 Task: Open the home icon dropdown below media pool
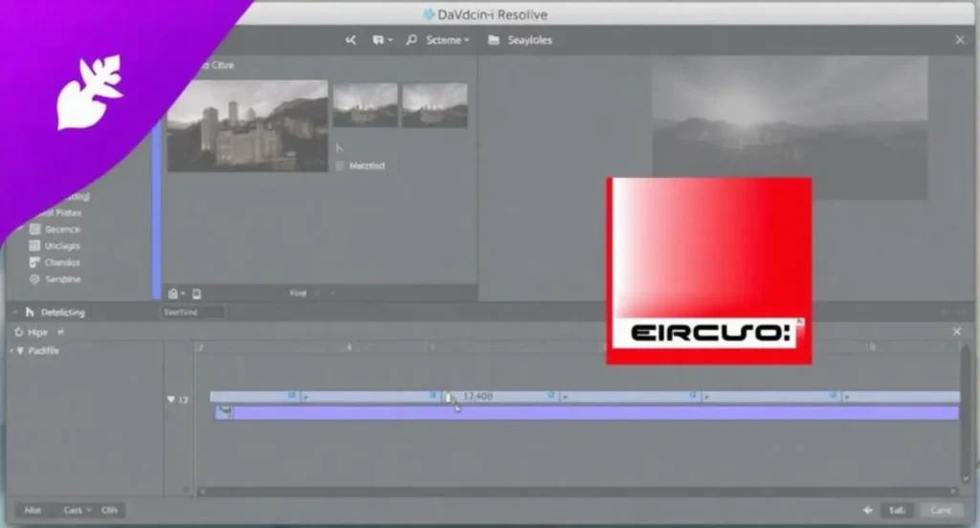point(176,293)
